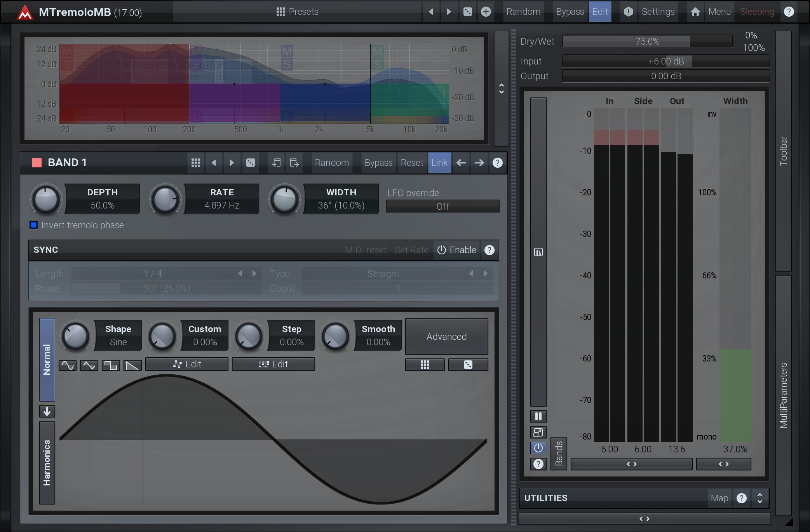Switch to the Harmonics tab

[47, 462]
